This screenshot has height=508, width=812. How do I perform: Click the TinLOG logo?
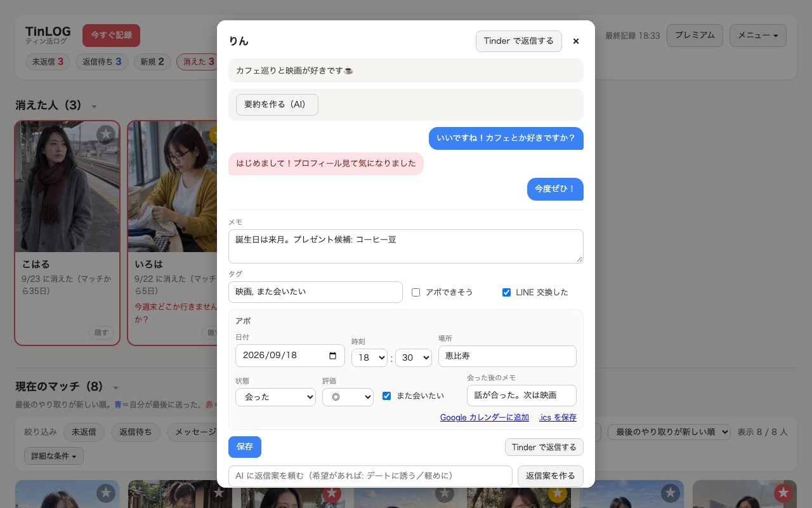point(48,32)
